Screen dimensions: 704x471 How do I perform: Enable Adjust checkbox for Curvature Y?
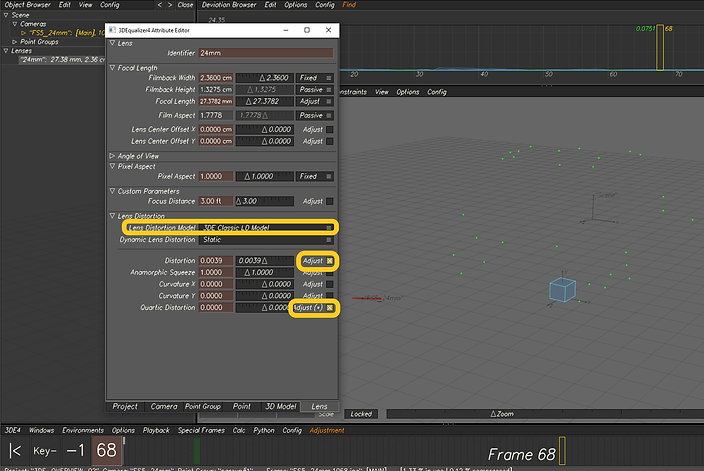[x=330, y=296]
